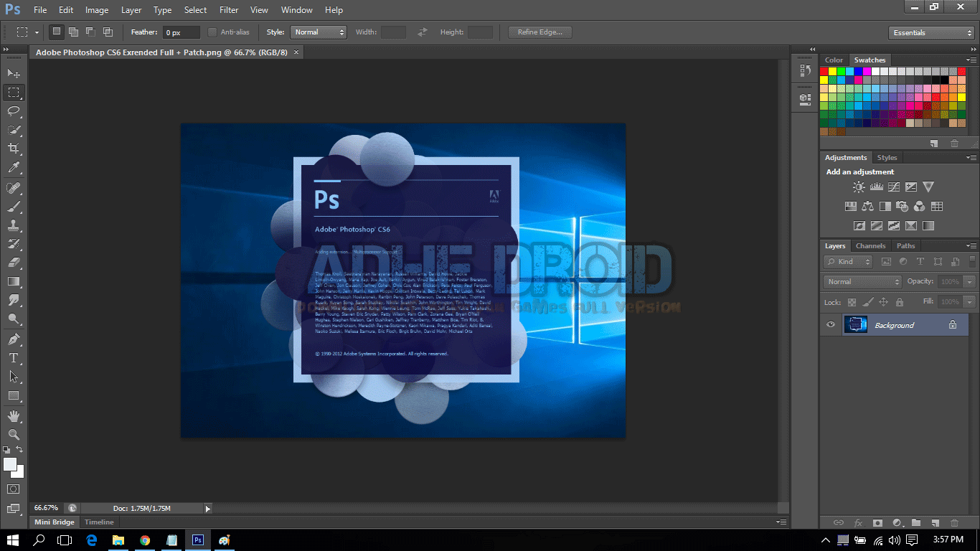Click the Feather value input field
Viewport: 980px width, 551px height.
pyautogui.click(x=182, y=32)
